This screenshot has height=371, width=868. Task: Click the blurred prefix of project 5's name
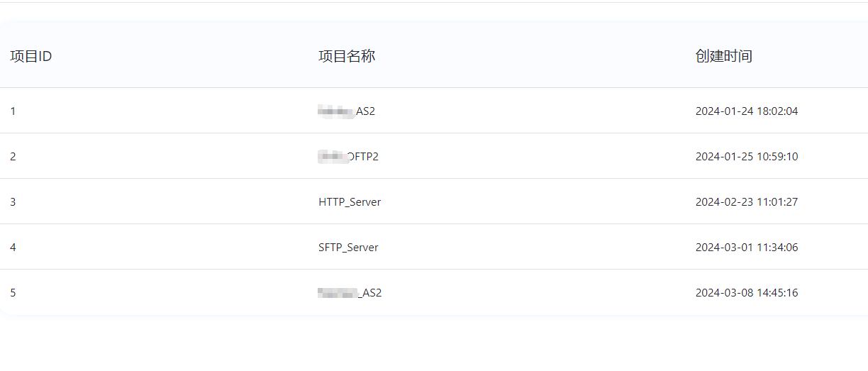[x=338, y=293]
